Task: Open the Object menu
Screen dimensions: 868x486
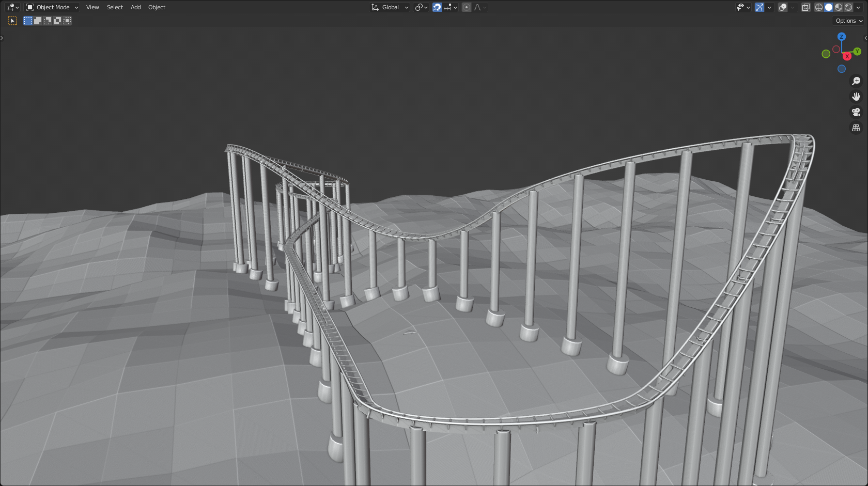Action: [157, 7]
